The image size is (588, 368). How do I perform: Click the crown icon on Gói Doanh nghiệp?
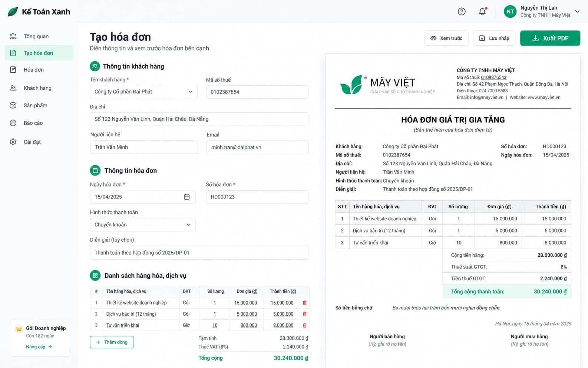tap(19, 329)
